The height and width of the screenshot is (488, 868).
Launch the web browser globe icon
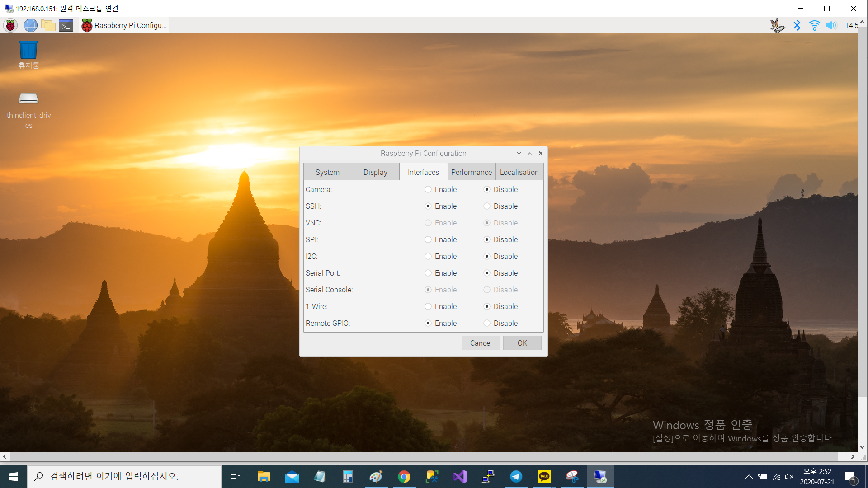click(30, 25)
